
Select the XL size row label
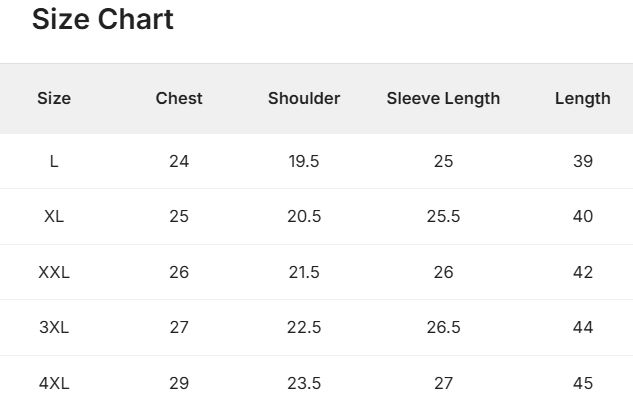(54, 216)
